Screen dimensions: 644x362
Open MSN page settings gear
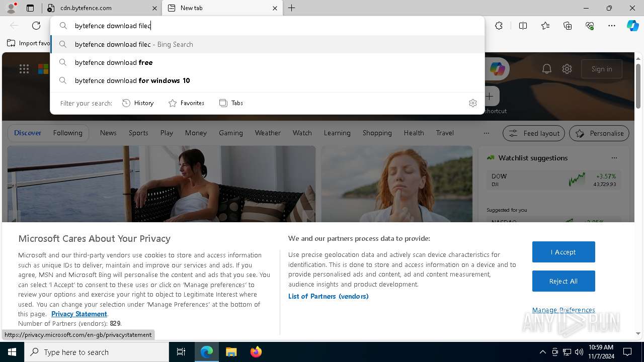pos(567,69)
